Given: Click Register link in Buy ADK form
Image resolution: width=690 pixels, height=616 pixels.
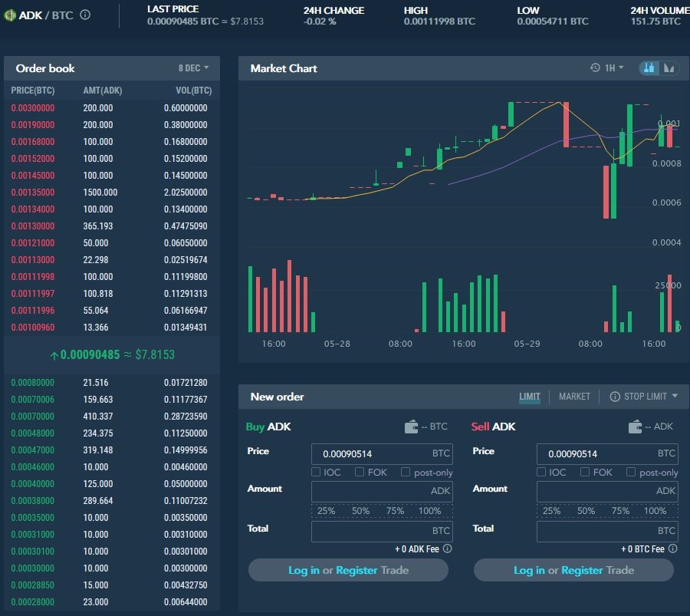Looking at the screenshot, I should (x=356, y=570).
